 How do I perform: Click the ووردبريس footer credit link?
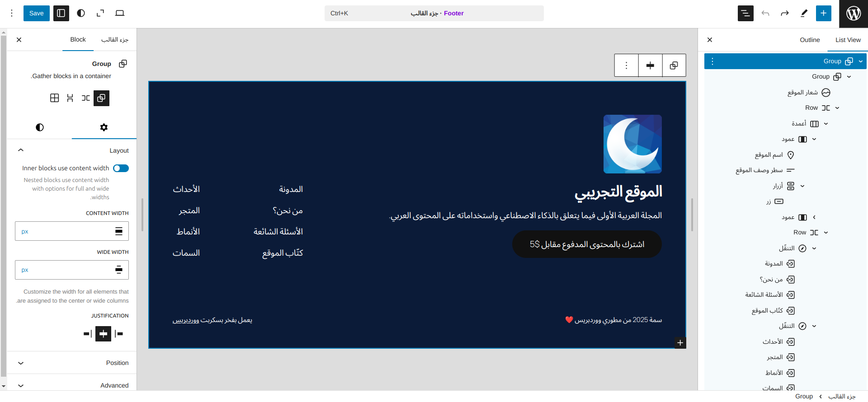[x=186, y=320]
